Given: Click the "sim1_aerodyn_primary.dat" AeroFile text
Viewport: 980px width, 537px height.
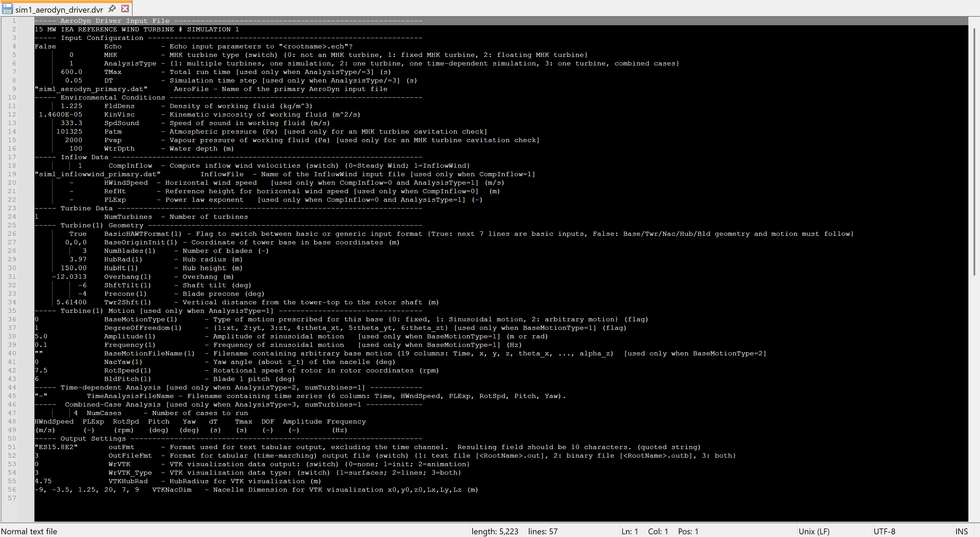Looking at the screenshot, I should tap(91, 89).
